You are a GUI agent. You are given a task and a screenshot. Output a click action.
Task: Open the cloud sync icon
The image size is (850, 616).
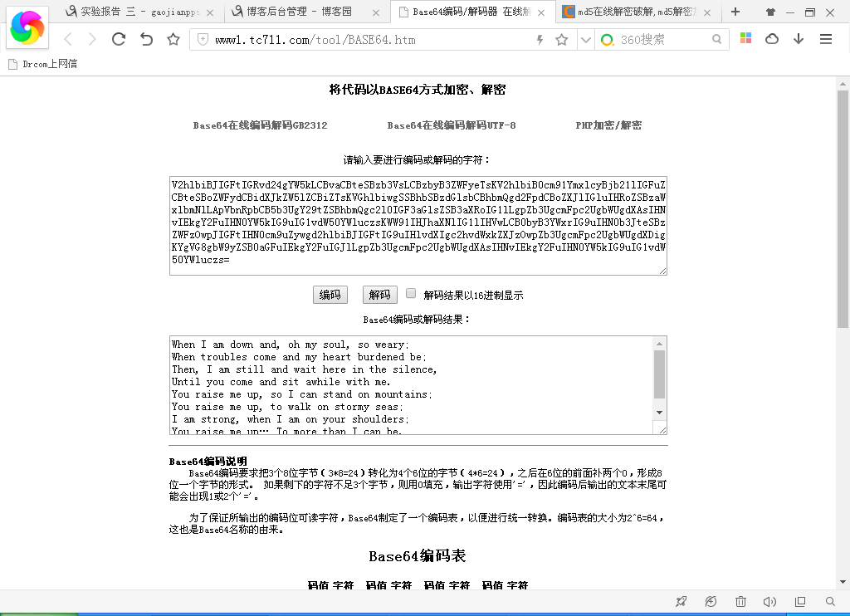tap(772, 38)
